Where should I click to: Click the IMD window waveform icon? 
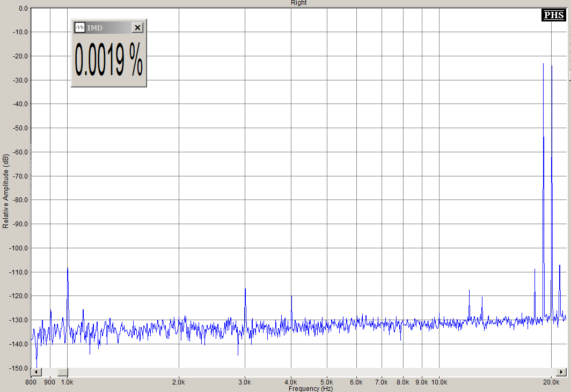pyautogui.click(x=80, y=28)
